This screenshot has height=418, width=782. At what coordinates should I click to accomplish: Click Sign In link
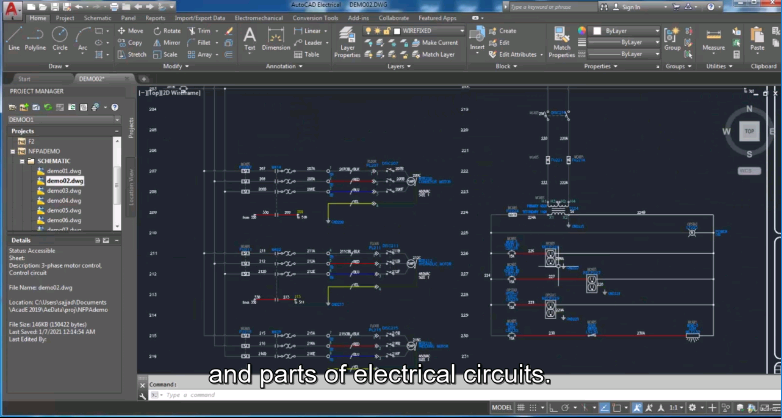click(626, 6)
